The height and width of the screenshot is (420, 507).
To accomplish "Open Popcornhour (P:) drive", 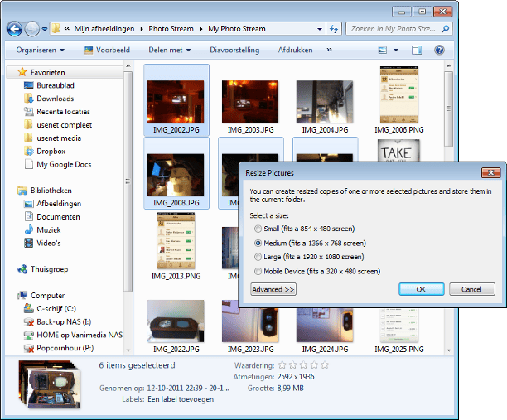I will [x=59, y=348].
